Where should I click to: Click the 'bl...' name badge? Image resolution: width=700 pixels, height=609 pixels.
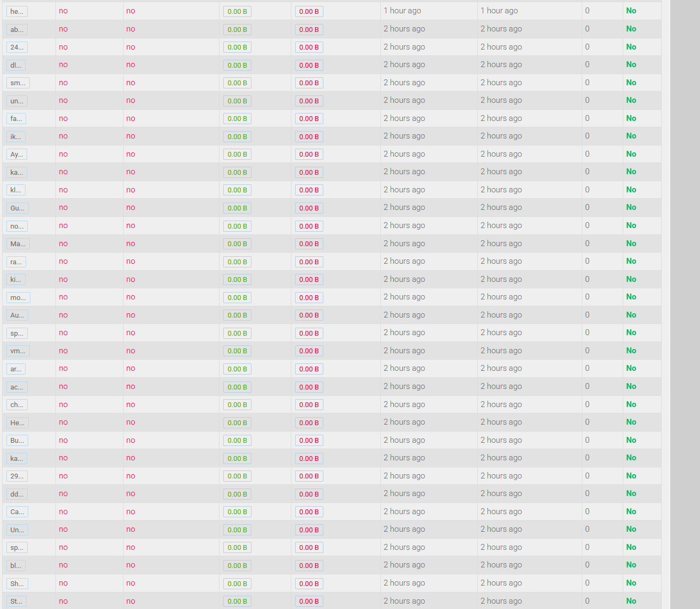(16, 565)
